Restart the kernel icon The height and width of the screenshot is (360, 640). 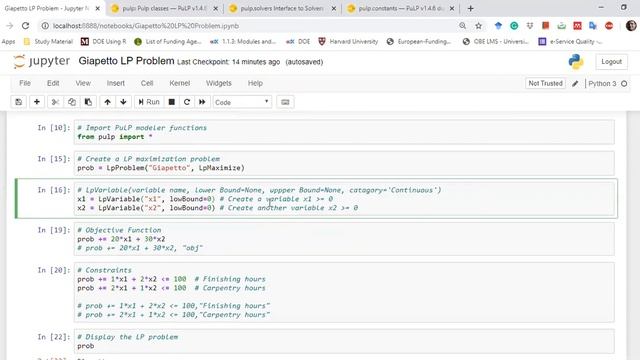pos(187,102)
